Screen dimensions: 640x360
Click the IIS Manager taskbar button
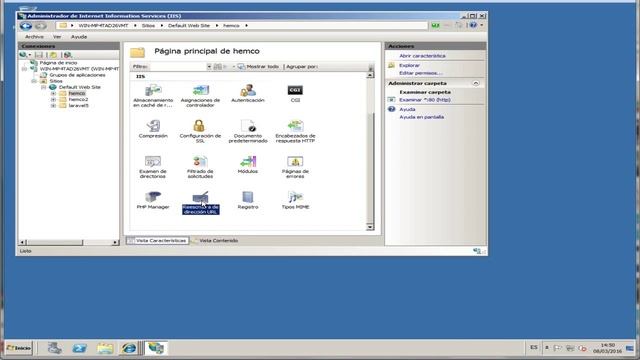coord(156,348)
